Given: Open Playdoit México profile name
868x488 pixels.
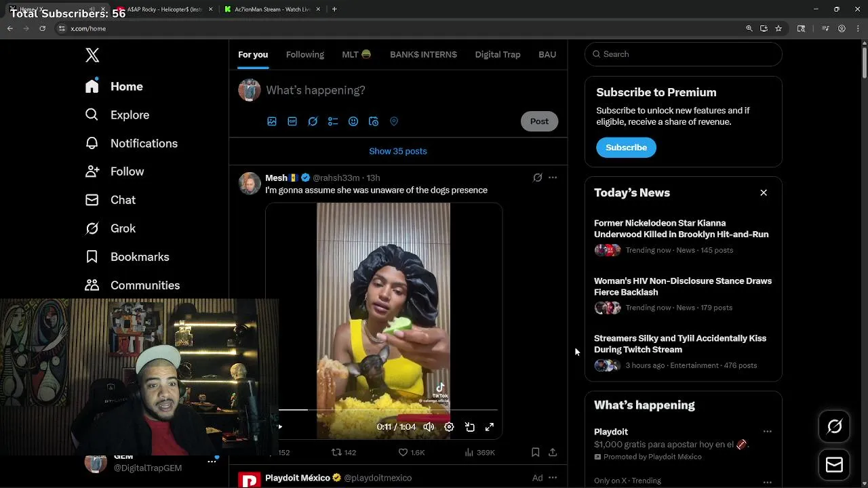Looking at the screenshot, I should [x=298, y=478].
